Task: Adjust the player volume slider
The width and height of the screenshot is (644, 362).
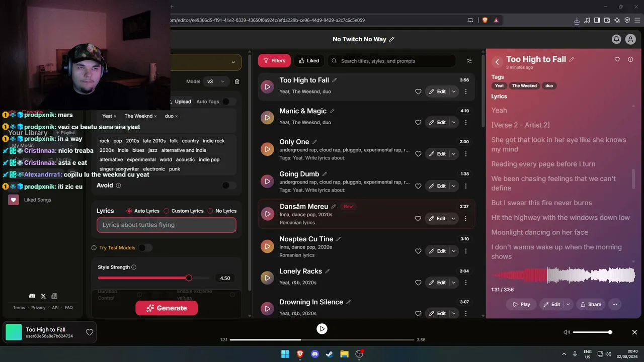Action: point(592,332)
